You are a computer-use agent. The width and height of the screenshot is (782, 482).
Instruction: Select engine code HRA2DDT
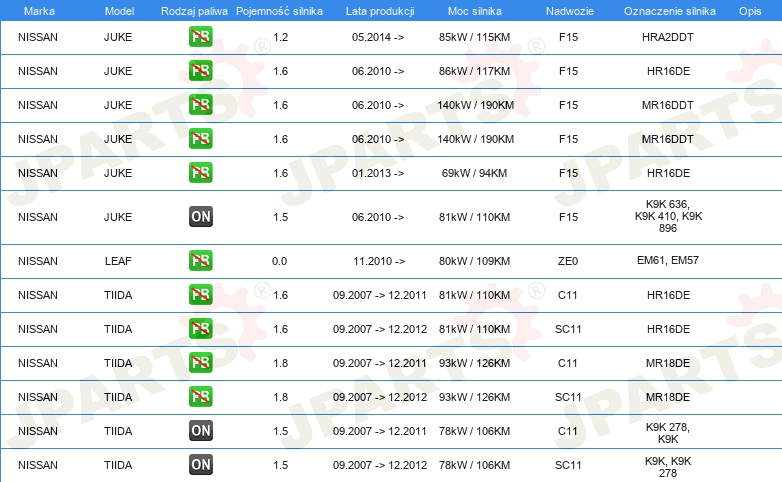668,37
